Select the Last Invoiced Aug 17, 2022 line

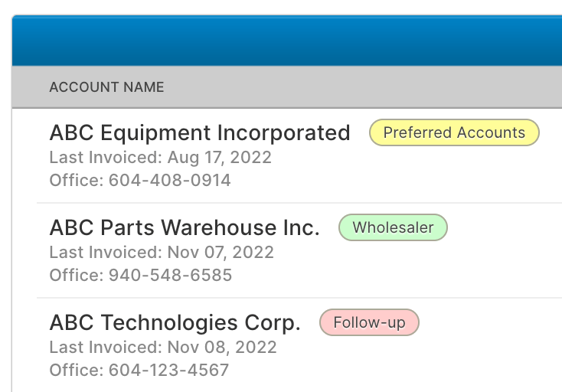tap(160, 158)
